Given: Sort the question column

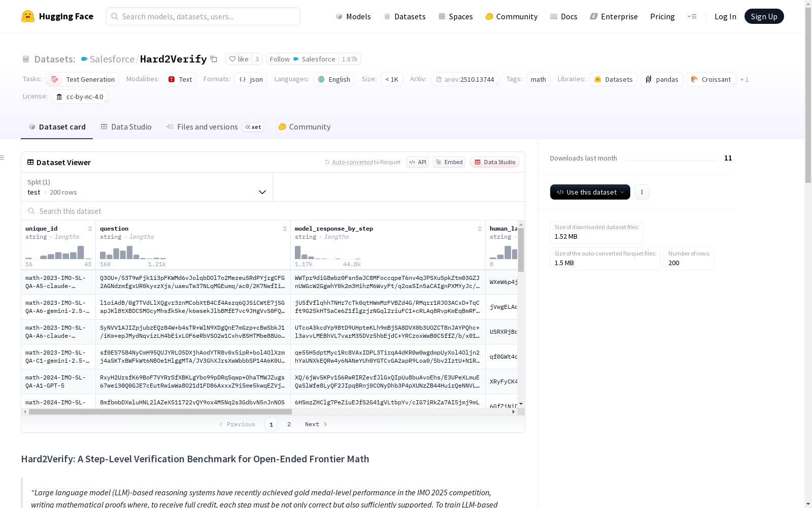Looking at the screenshot, I should 285,229.
